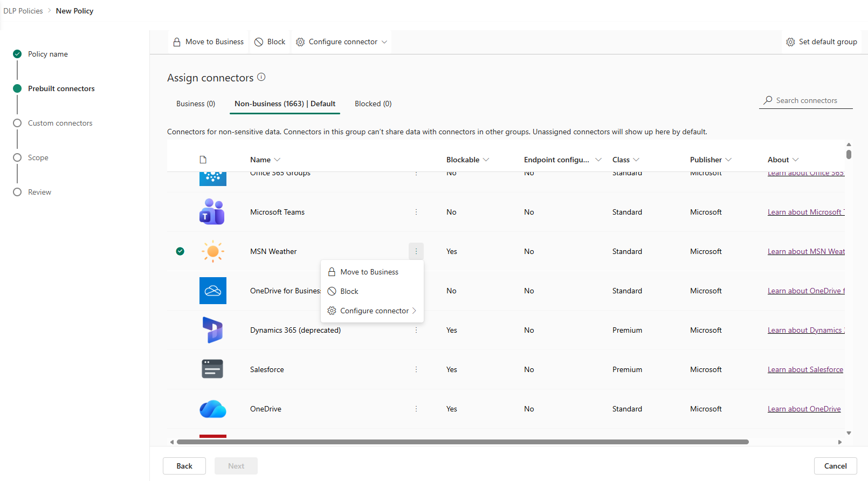Expand the Publisher column dropdown
This screenshot has height=481, width=868.
[x=728, y=160]
